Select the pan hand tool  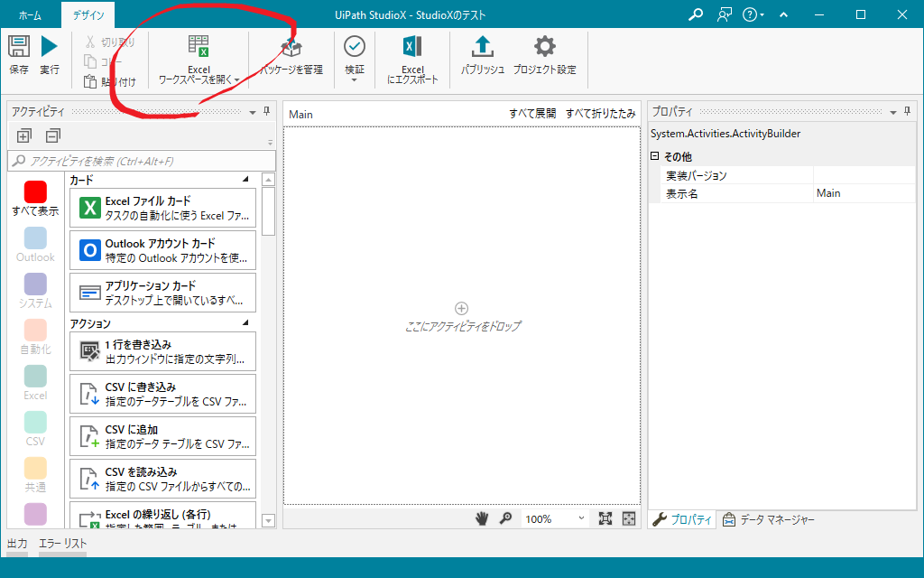pyautogui.click(x=482, y=518)
